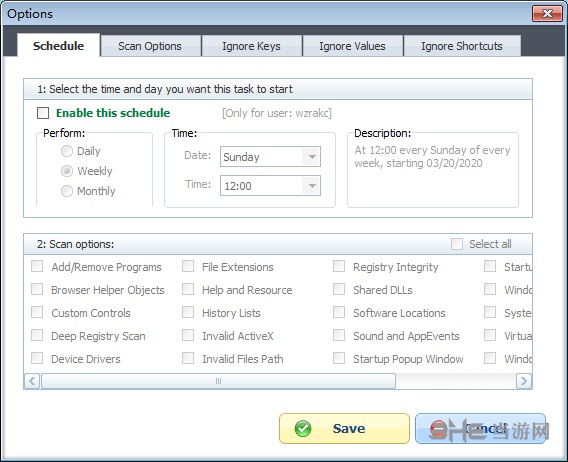Click the left scroll arrow of scan options
The width and height of the screenshot is (568, 462).
pyautogui.click(x=32, y=381)
